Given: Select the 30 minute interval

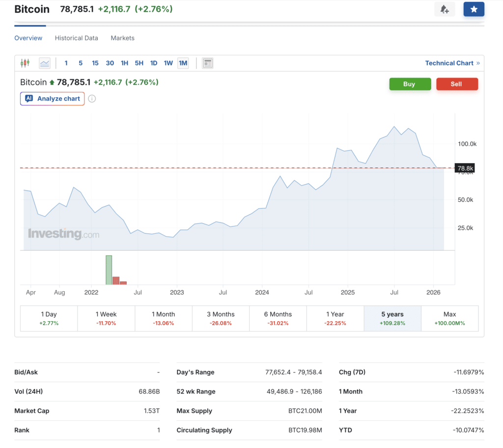Looking at the screenshot, I should click(x=110, y=63).
